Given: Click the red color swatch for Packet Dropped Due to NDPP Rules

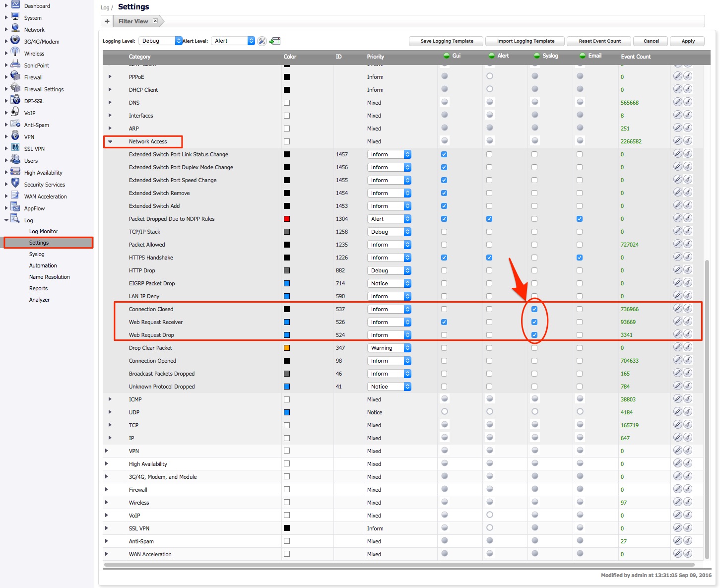Looking at the screenshot, I should pos(287,219).
